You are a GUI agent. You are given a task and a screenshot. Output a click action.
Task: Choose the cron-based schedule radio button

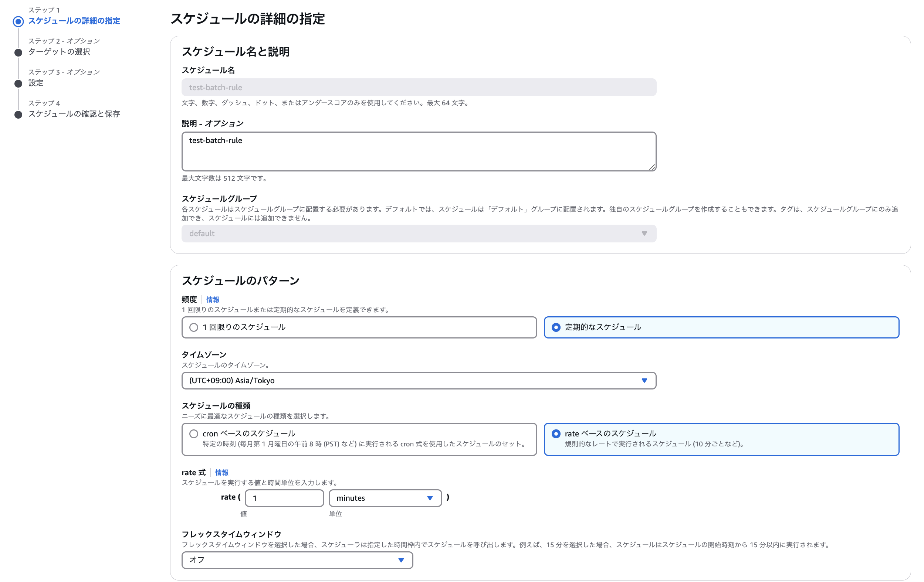click(x=194, y=433)
